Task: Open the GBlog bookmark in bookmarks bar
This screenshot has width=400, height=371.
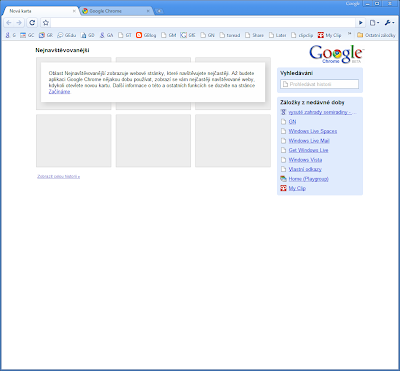Action: [146, 35]
